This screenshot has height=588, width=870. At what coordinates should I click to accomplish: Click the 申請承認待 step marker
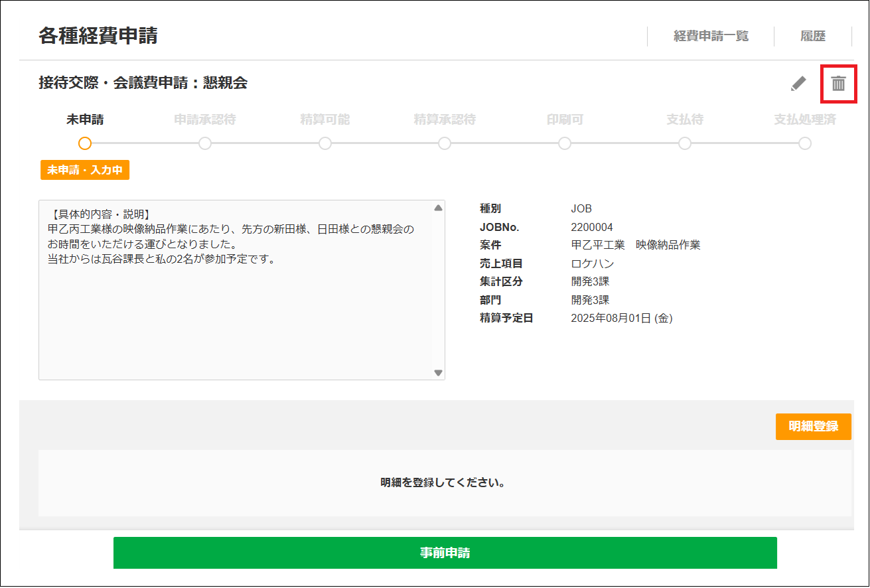click(x=205, y=143)
